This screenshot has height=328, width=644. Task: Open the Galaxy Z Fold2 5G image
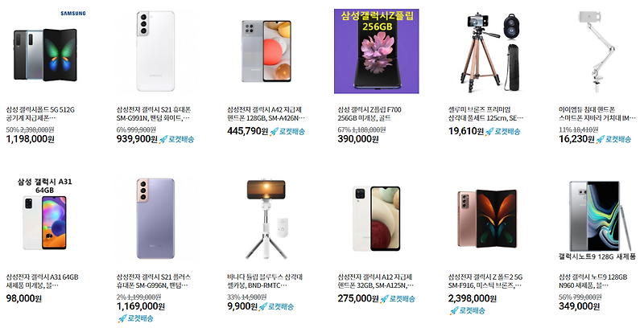(487, 219)
